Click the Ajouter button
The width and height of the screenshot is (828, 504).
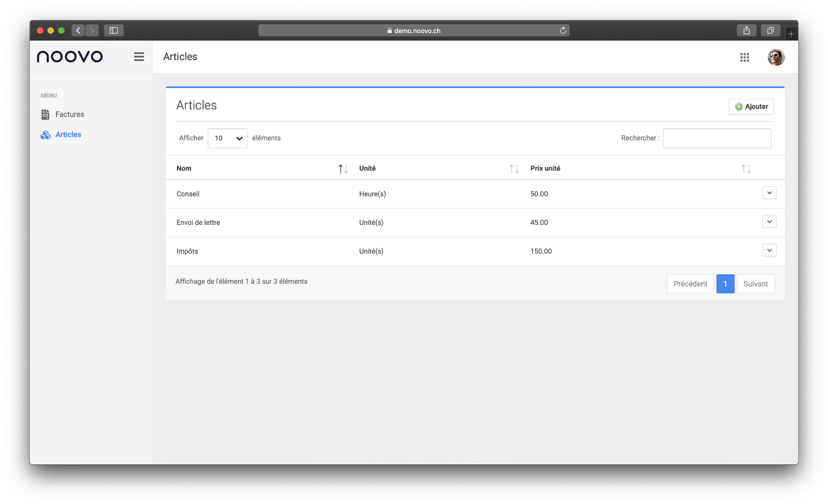(751, 107)
